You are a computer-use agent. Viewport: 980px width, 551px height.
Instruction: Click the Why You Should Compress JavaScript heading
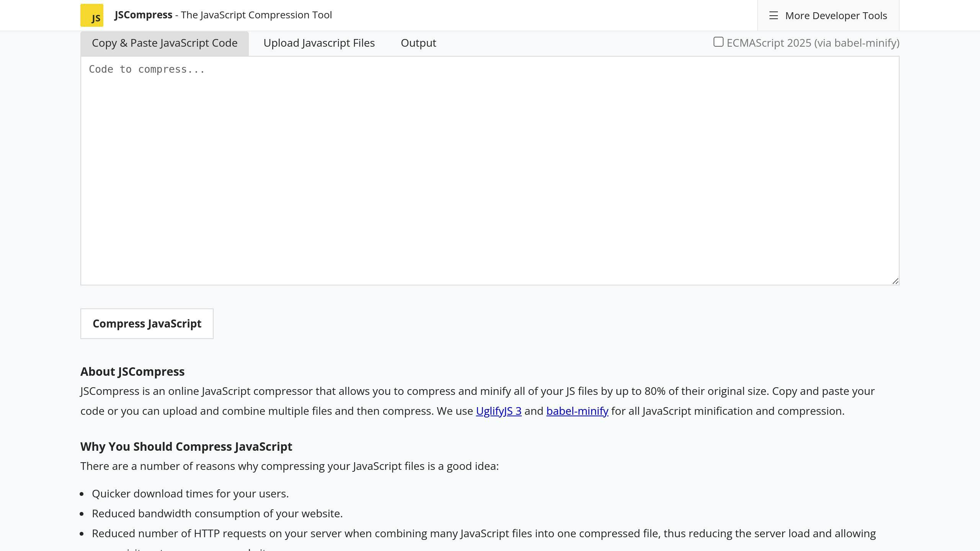pos(186,447)
